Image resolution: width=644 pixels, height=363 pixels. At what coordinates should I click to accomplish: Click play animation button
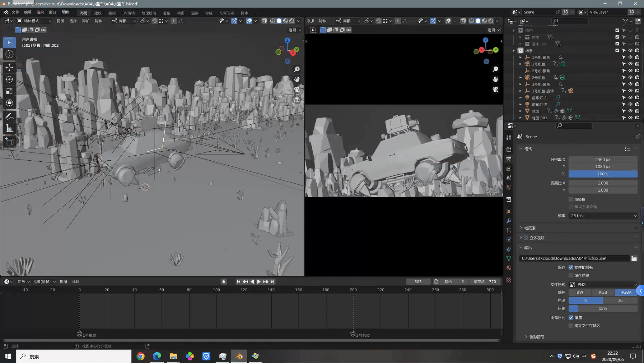coord(259,282)
